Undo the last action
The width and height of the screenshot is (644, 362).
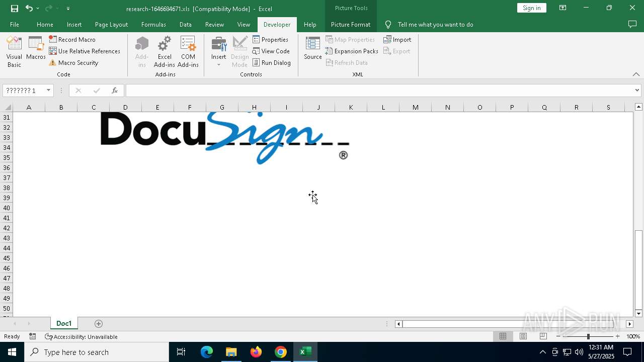point(29,8)
